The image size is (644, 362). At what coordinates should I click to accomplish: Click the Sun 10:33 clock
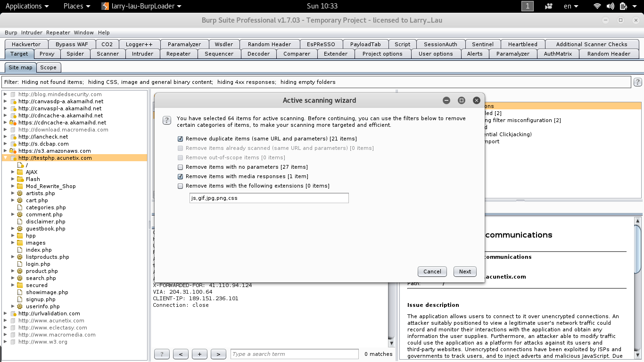322,6
